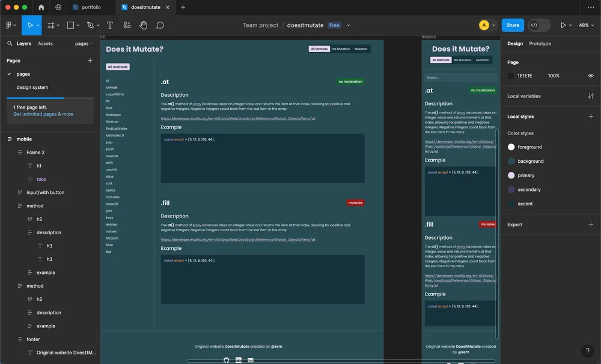Screen dimensions: 601x364
Task: Create a new tab with plus
Action: (x=183, y=7)
